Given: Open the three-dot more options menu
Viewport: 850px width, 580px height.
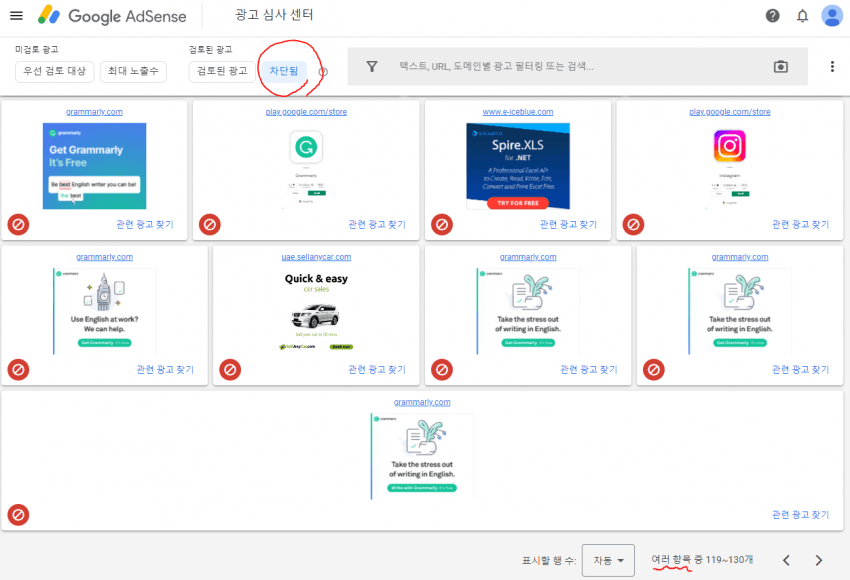Looking at the screenshot, I should coord(832,67).
